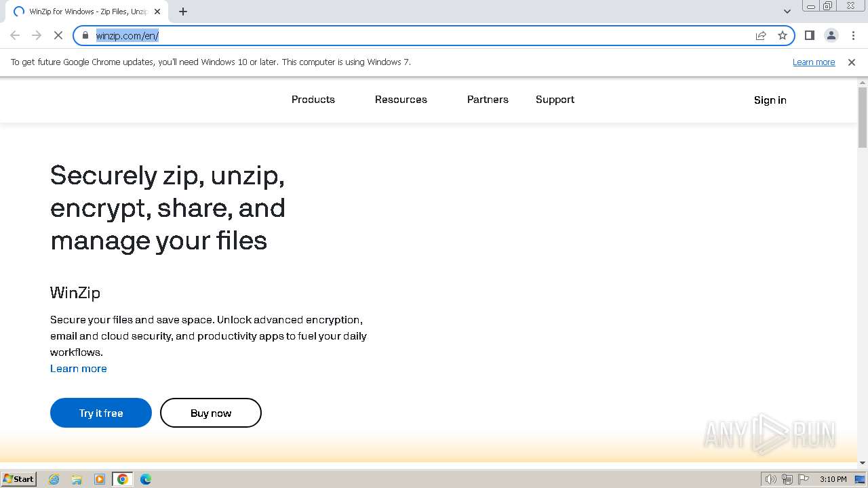Open File Explorer from taskbar
Screen dimensions: 868x488
point(77,479)
